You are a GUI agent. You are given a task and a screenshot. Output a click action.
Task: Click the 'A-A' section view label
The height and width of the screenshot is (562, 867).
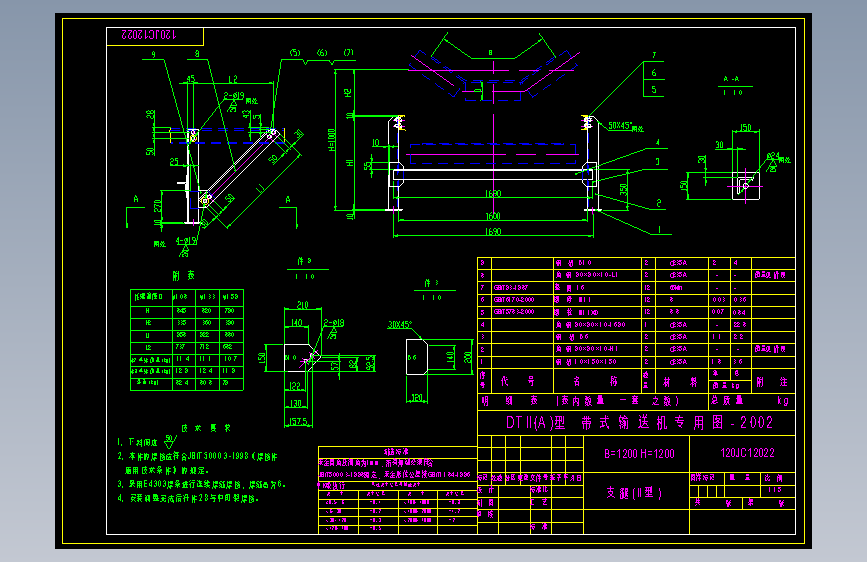point(731,79)
